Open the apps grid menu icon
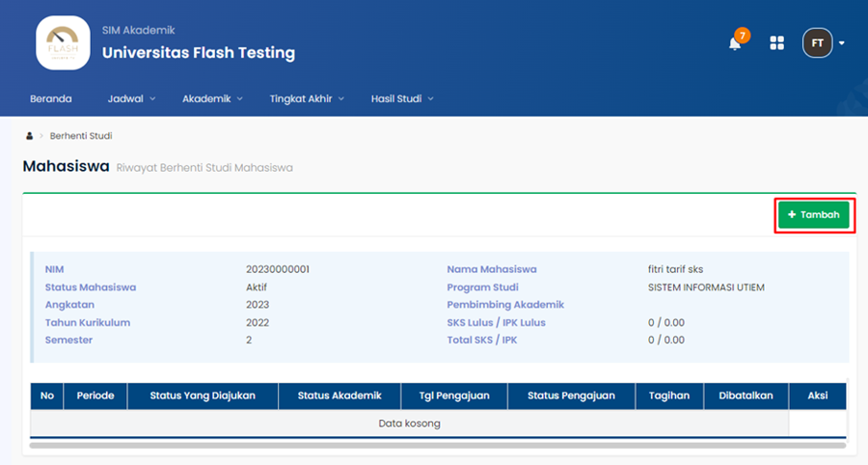This screenshot has width=868, height=465. point(777,42)
